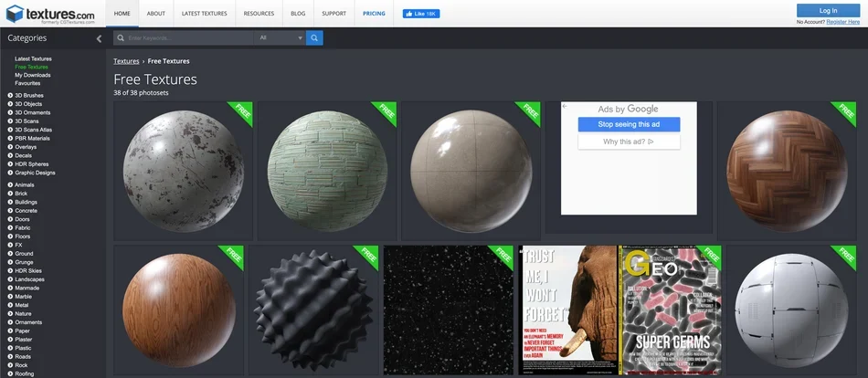
Task: Open the elephant magazine cover graphic design
Action: click(x=620, y=310)
